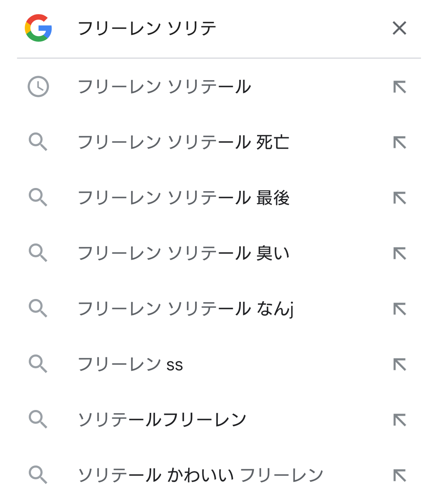Select the recent search フリーレン ソリテール
This screenshot has height=504, width=438.
164,87
